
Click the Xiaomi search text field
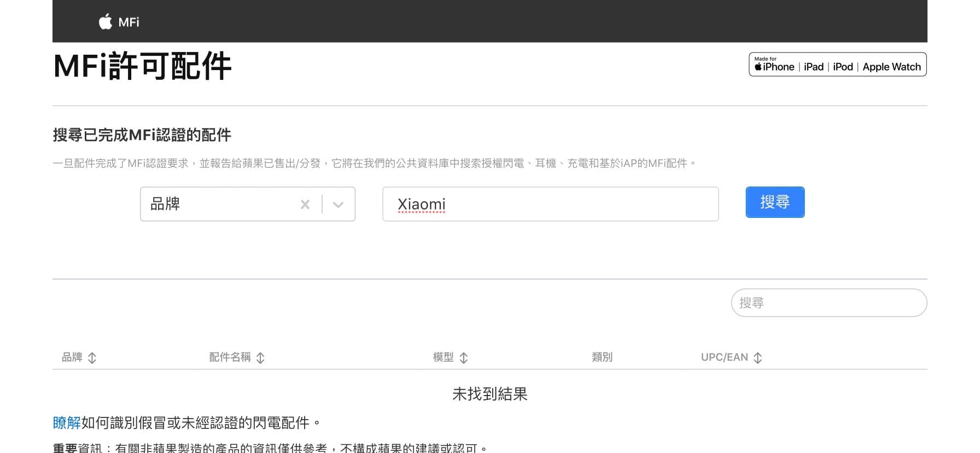tap(550, 204)
